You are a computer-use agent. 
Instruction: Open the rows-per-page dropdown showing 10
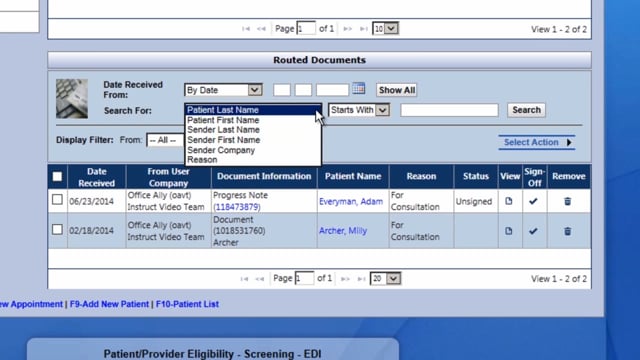click(x=385, y=29)
